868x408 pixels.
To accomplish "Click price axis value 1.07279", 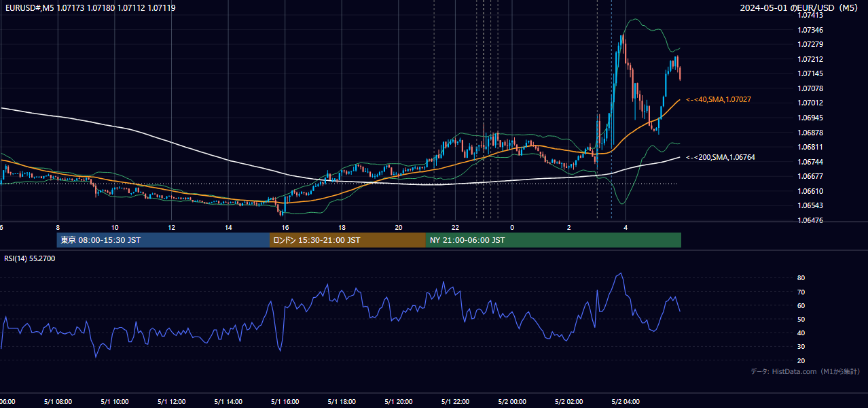I will click(x=810, y=45).
